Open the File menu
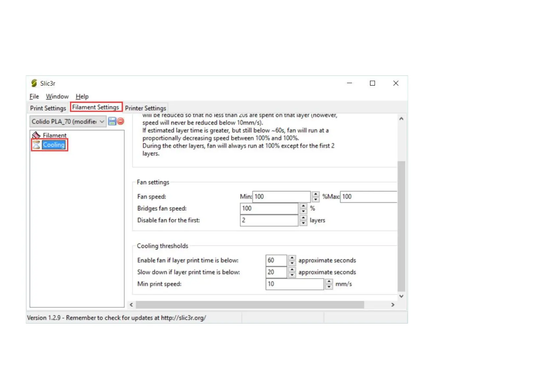 34,96
